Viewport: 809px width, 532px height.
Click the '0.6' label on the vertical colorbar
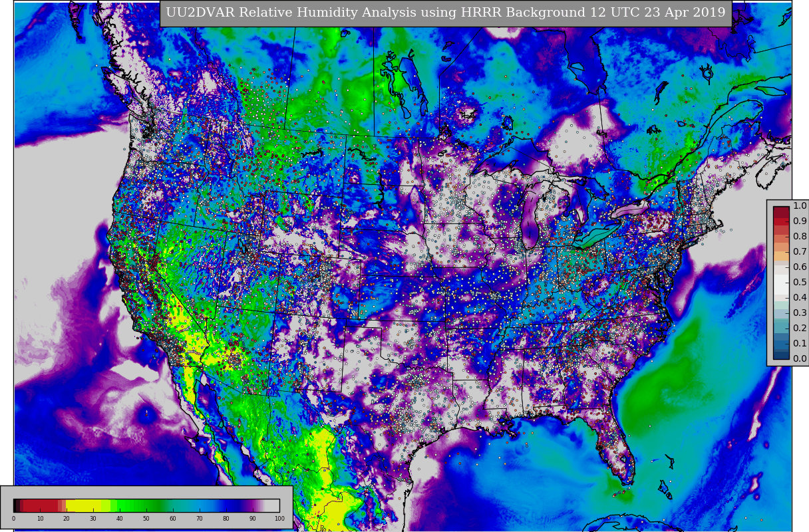click(800, 267)
